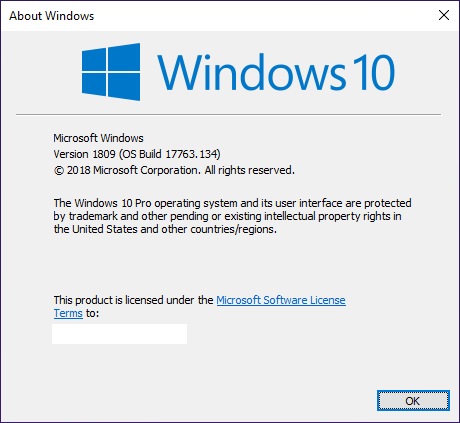This screenshot has width=460, height=423.
Task: Close the About Windows dialog
Action: pyautogui.click(x=444, y=15)
